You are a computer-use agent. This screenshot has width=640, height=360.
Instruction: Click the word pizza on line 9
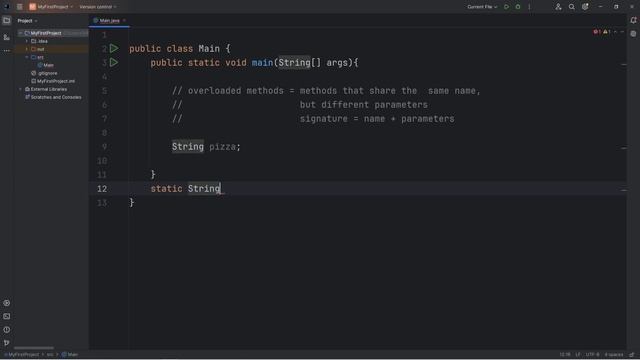click(222, 147)
